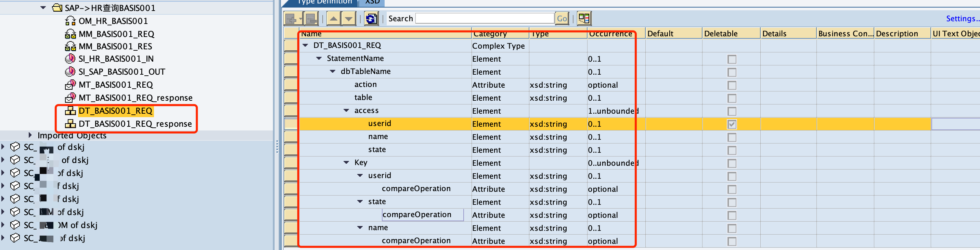Collapse the access element node
The height and width of the screenshot is (250, 980).
pyautogui.click(x=346, y=110)
